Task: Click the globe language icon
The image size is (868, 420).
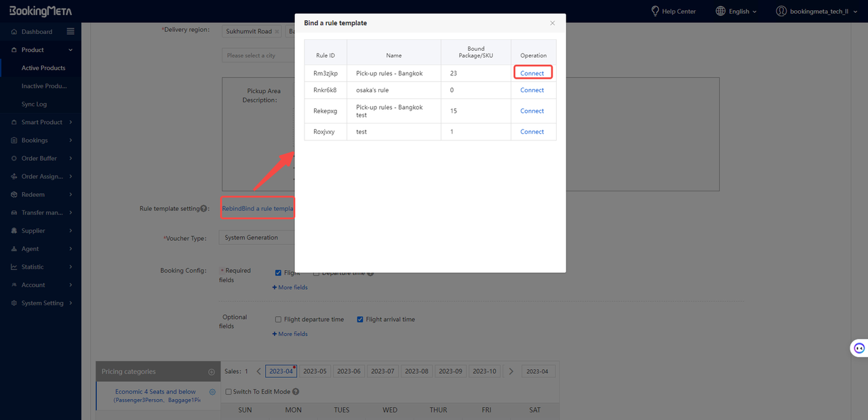Action: 720,11
